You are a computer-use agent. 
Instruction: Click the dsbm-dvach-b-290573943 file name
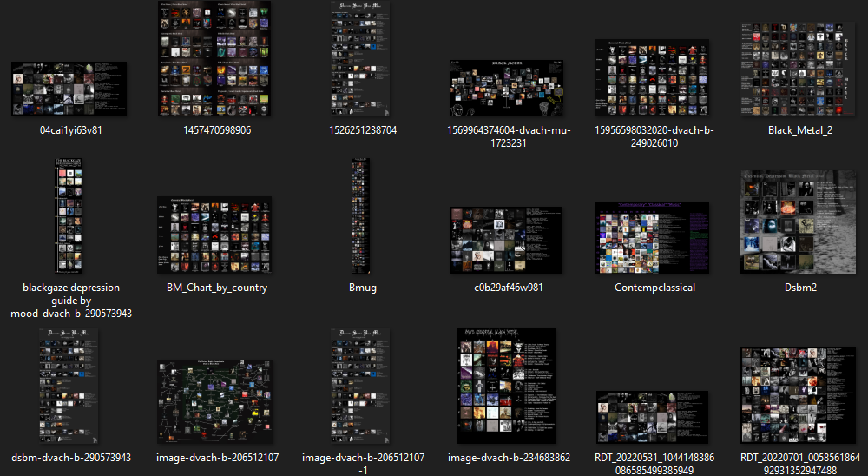click(71, 458)
